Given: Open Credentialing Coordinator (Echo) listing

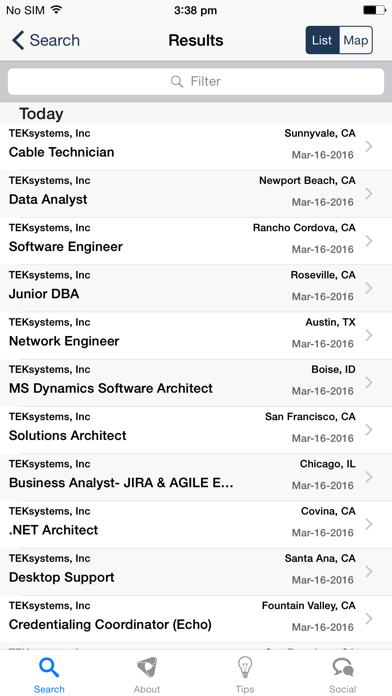Looking at the screenshot, I should pyautogui.click(x=196, y=619).
